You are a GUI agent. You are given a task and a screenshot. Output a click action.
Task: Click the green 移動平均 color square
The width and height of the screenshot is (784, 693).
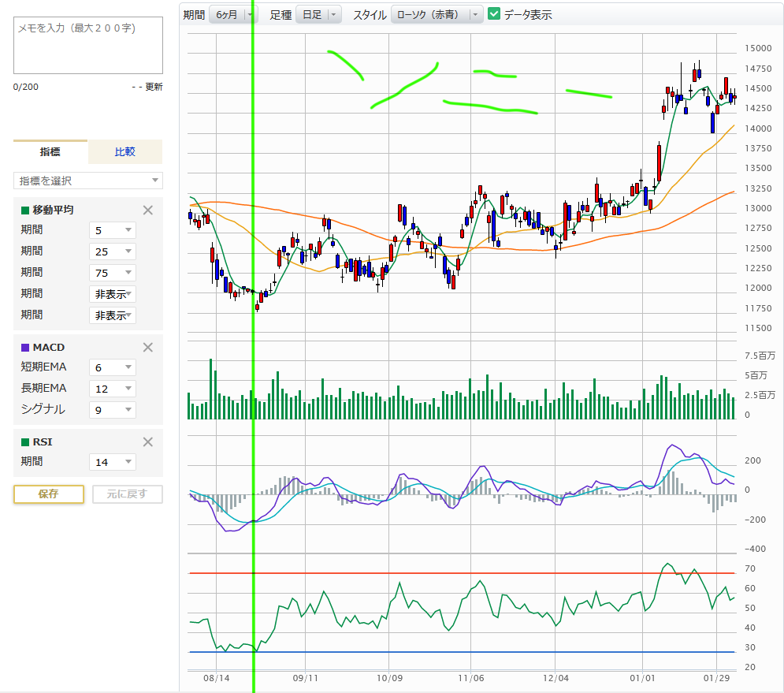click(x=25, y=210)
